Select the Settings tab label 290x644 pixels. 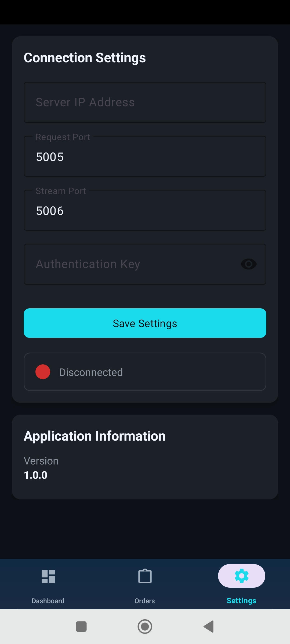coord(241,601)
